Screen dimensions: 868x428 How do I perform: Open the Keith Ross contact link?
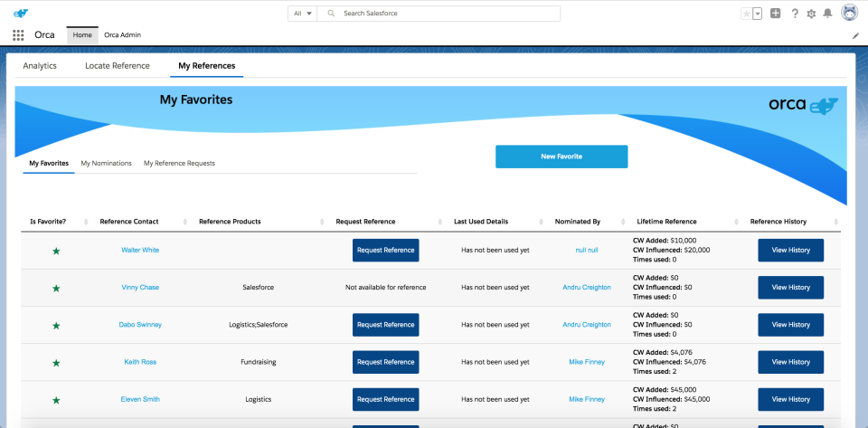(x=140, y=362)
